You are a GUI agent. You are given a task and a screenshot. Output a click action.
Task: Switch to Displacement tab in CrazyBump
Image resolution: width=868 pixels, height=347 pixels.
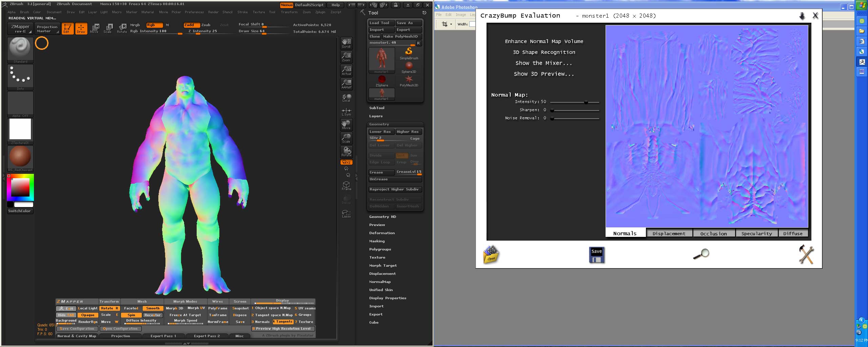pos(669,233)
